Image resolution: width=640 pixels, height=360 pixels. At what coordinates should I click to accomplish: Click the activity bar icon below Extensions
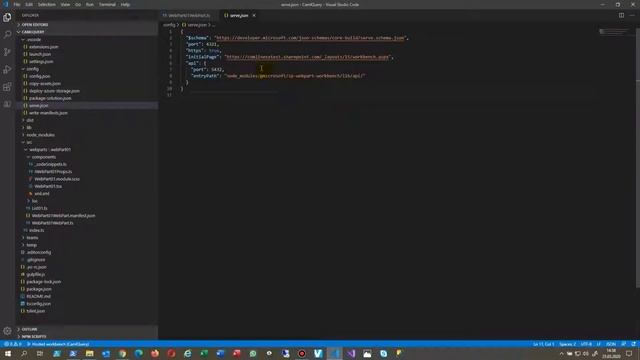coord(7,104)
